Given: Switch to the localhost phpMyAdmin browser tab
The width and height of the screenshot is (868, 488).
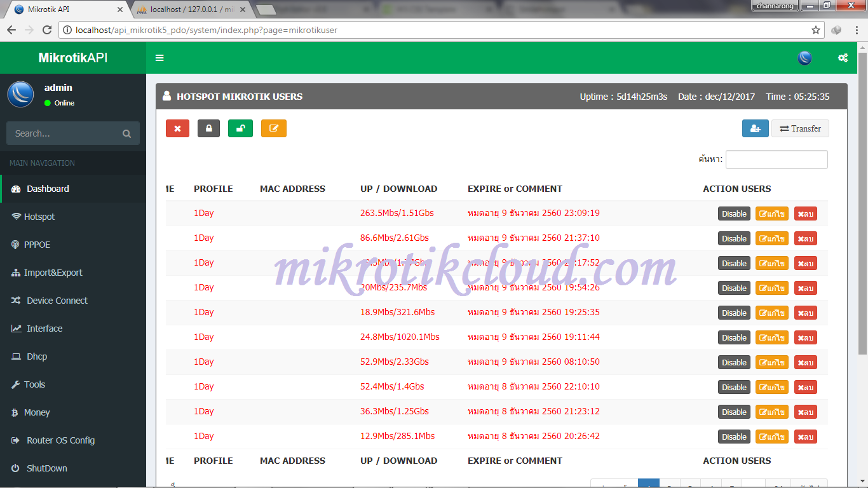Looking at the screenshot, I should point(191,10).
